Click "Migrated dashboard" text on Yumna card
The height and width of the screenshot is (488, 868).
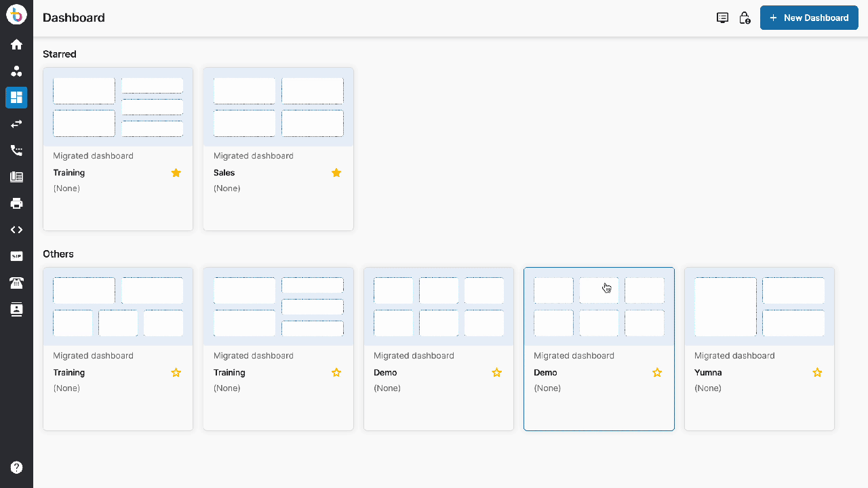(734, 356)
